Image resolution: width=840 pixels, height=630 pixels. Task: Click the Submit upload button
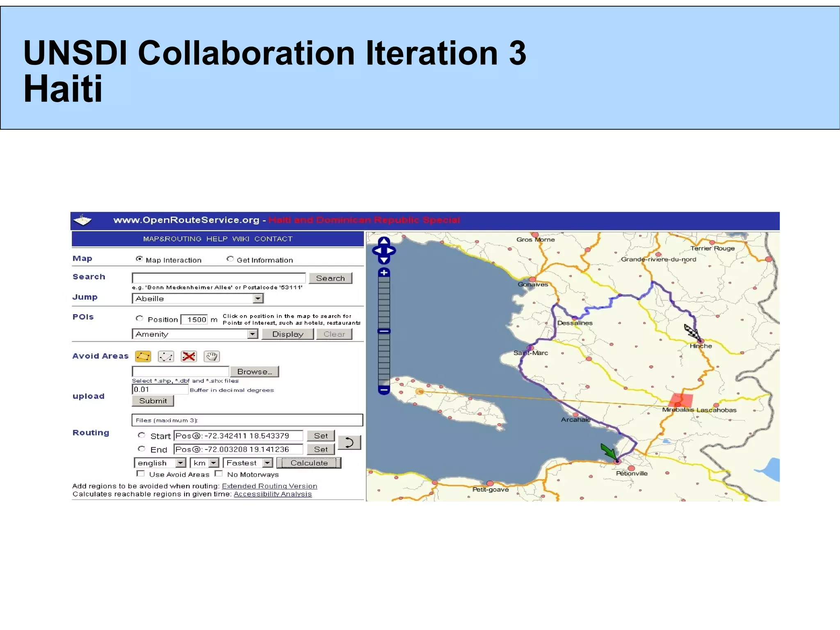[x=153, y=401]
